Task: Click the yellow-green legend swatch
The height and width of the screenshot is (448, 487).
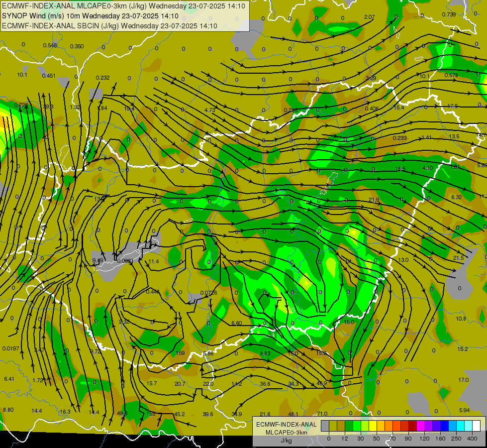Action: point(365,426)
